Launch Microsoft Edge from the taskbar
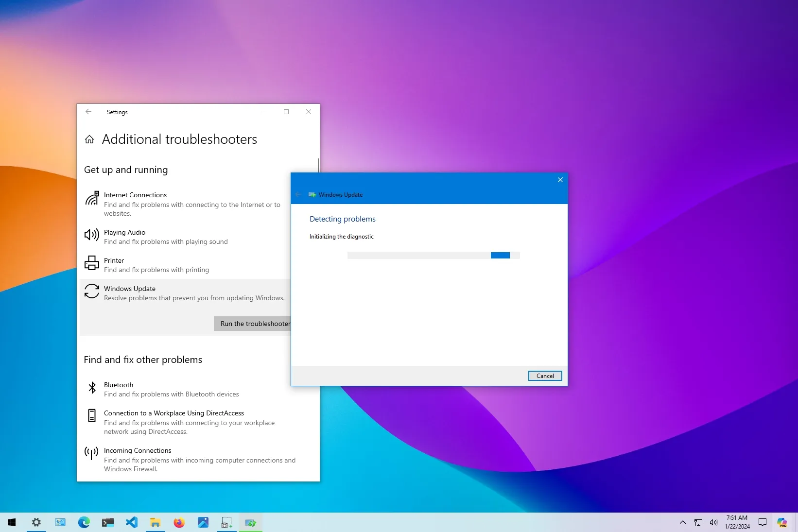This screenshot has width=798, height=532. [x=84, y=523]
